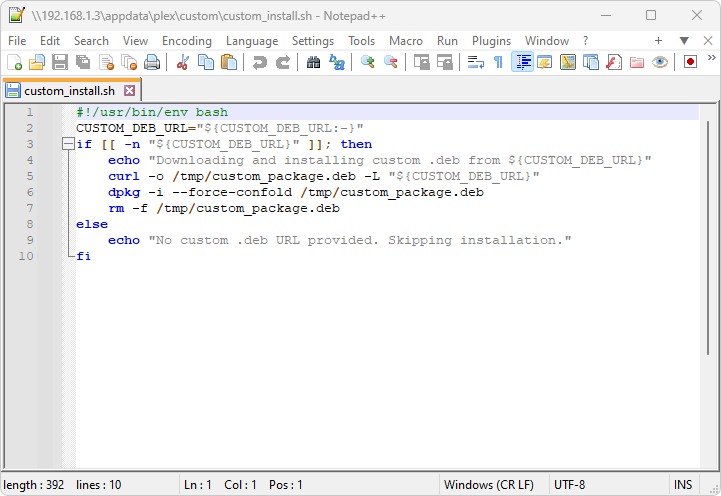Image resolution: width=721 pixels, height=496 pixels.
Task: Save all open files
Action: (83, 62)
